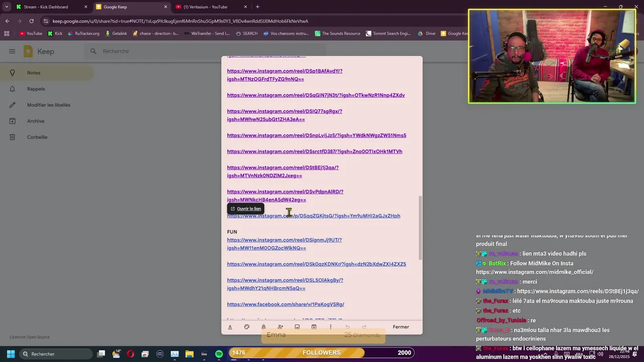Open a new browser tab

pyautogui.click(x=258, y=7)
